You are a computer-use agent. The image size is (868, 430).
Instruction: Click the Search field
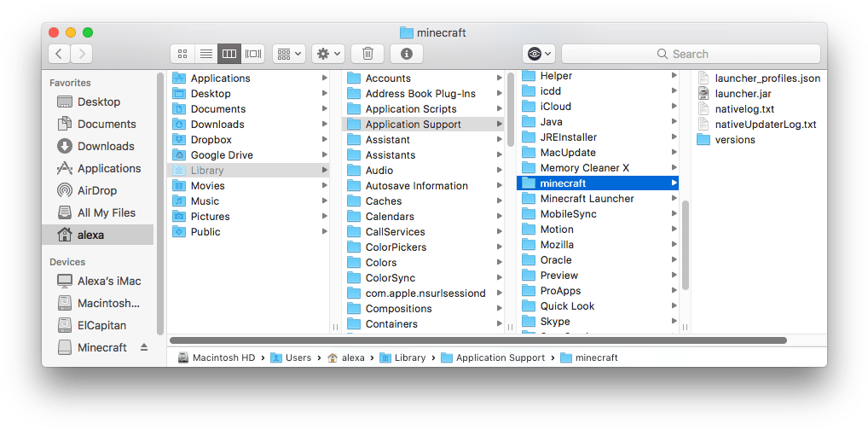pos(691,54)
